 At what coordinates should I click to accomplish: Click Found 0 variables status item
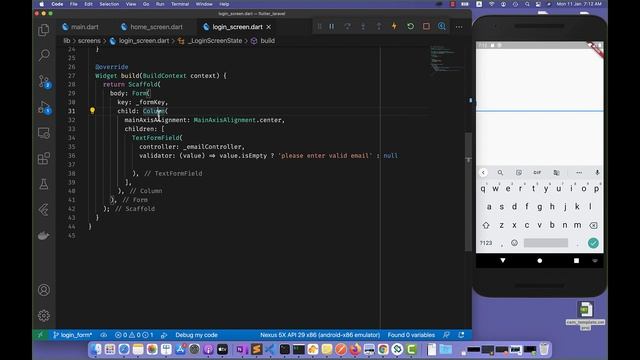coord(411,335)
